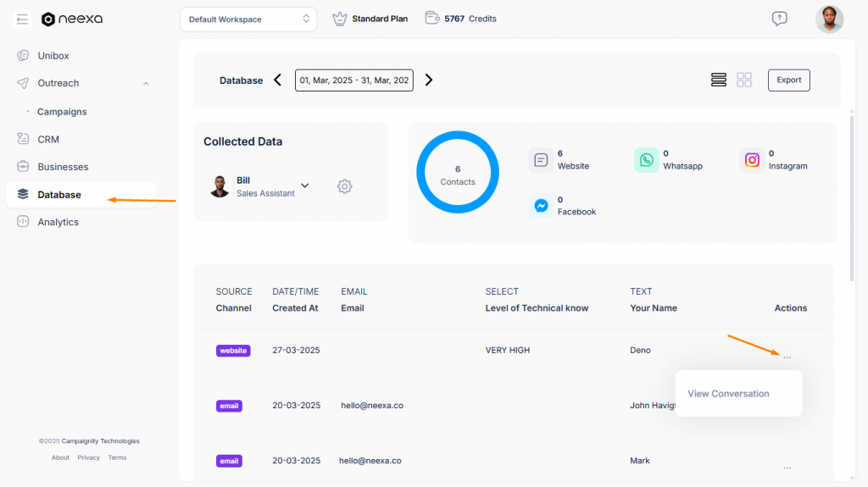The width and height of the screenshot is (868, 487).
Task: Click the name Deno
Action: (x=641, y=351)
